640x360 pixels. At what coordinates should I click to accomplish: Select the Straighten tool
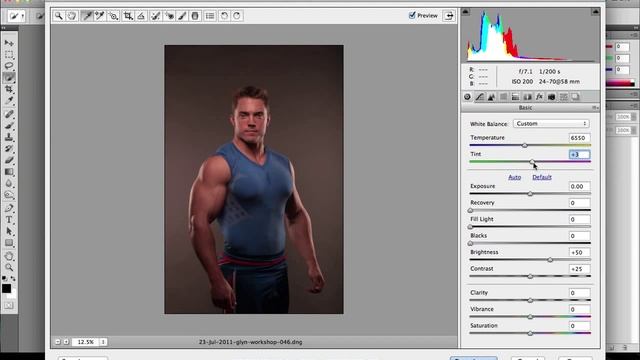[141, 16]
